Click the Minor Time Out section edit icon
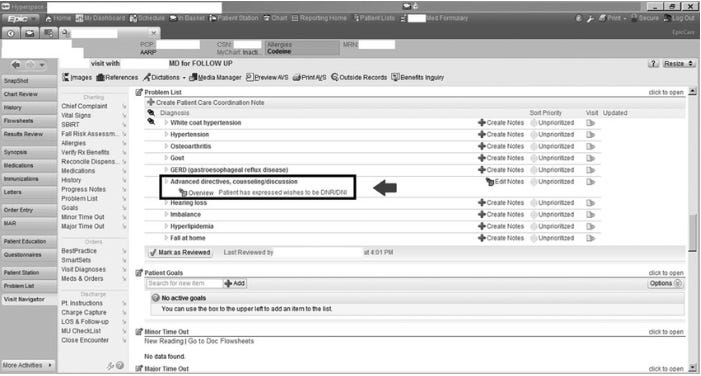 (139, 332)
